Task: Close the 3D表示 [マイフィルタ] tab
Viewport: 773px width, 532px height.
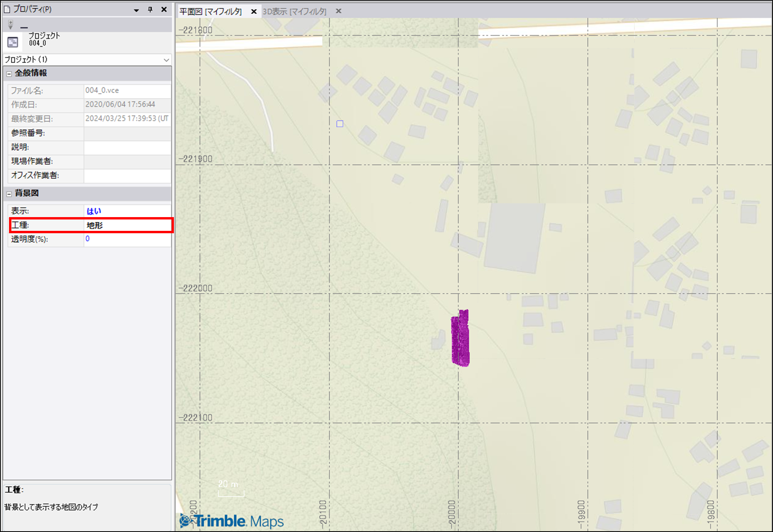Action: coord(338,11)
